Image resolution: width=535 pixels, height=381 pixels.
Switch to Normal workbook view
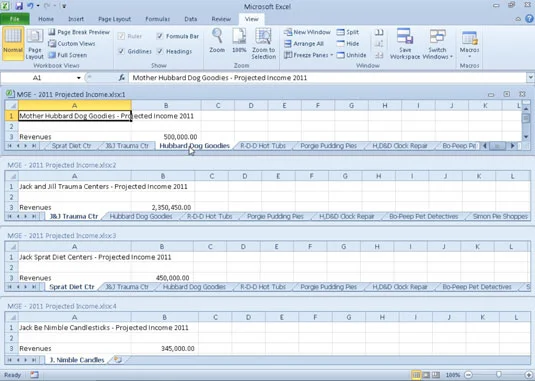tap(13, 43)
